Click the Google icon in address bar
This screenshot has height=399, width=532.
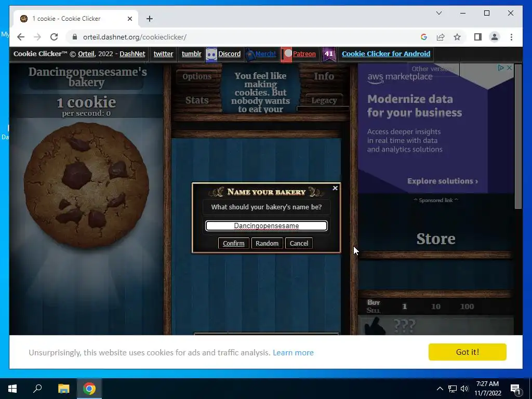pos(424,37)
